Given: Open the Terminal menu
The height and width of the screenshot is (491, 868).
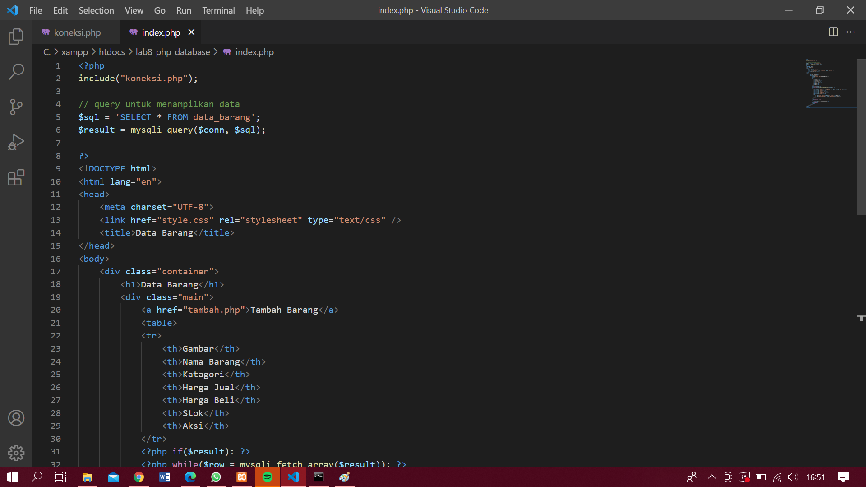Looking at the screenshot, I should tap(218, 10).
